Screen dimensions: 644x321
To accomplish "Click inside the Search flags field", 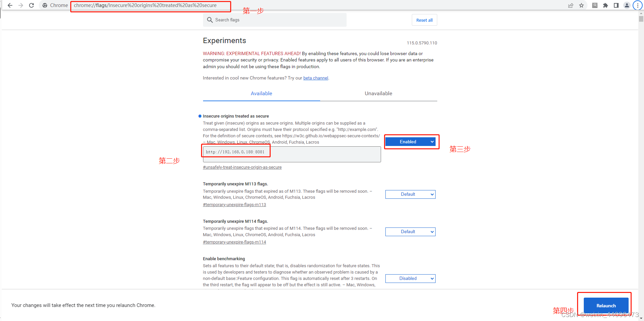I will click(x=274, y=20).
